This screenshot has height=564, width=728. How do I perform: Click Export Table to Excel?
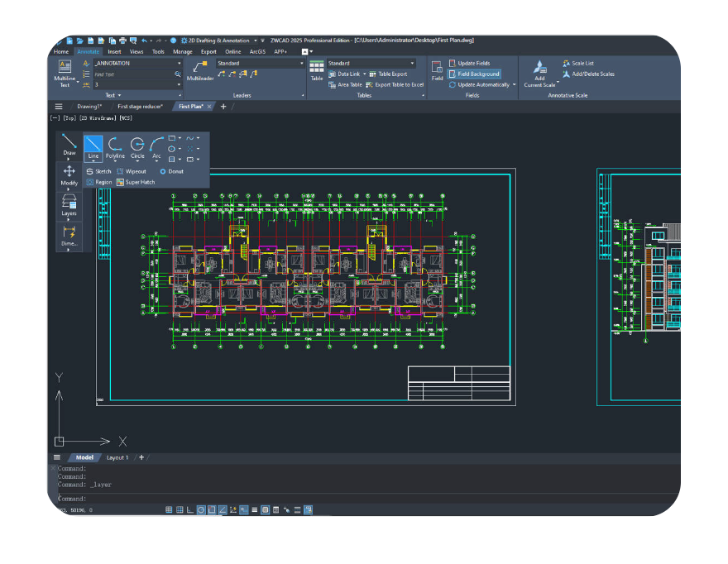pos(395,85)
